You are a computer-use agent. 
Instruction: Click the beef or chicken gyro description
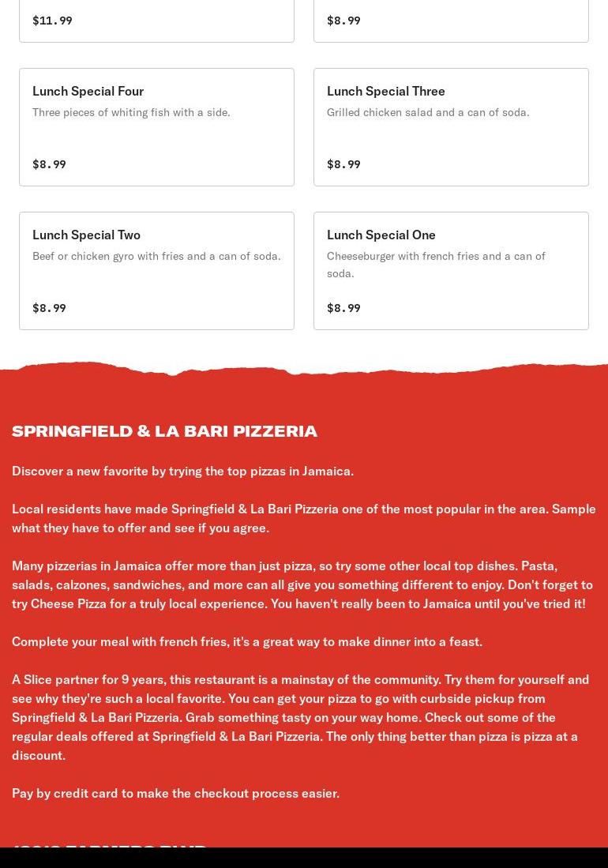(156, 256)
